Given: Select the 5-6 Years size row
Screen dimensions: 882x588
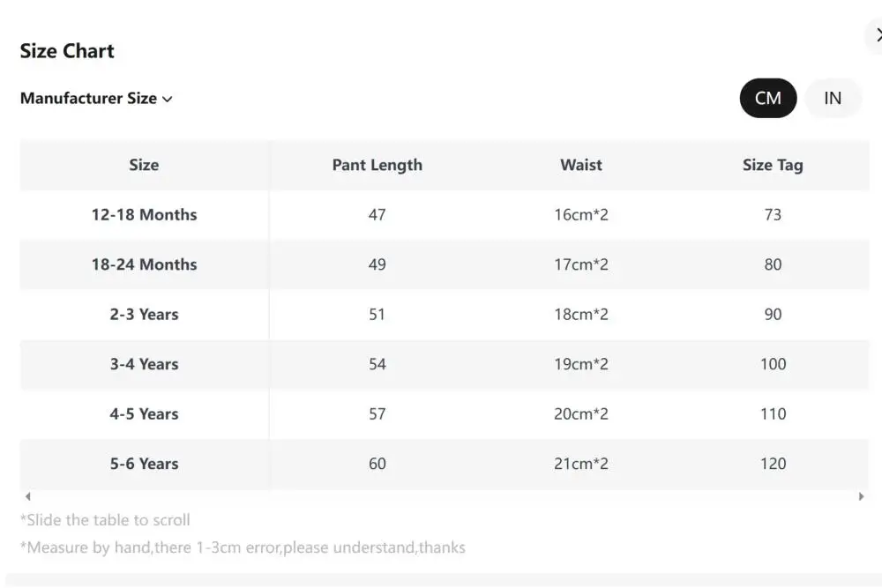Looking at the screenshot, I should 445,464.
